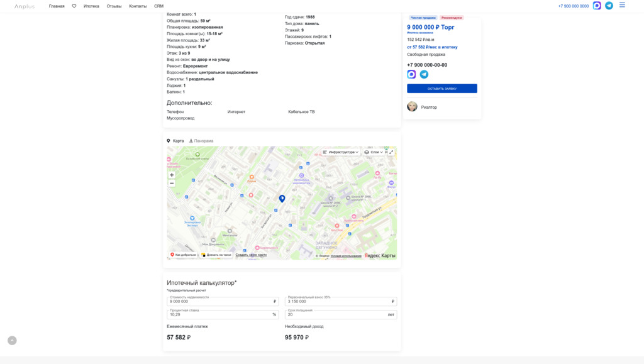Click Telegram icon in the price card
The height and width of the screenshot is (364, 644).
(424, 74)
